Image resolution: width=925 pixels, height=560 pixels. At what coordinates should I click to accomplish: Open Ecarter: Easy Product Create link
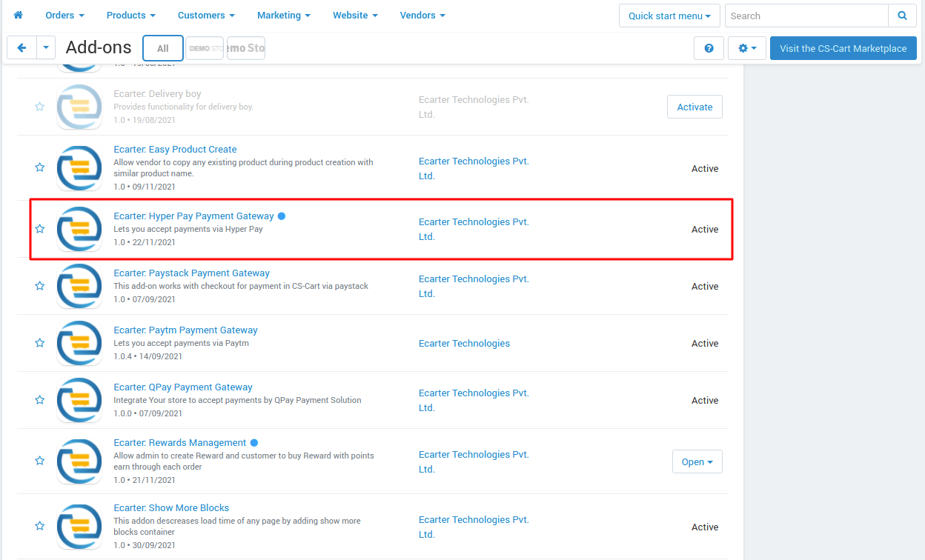pyautogui.click(x=175, y=149)
